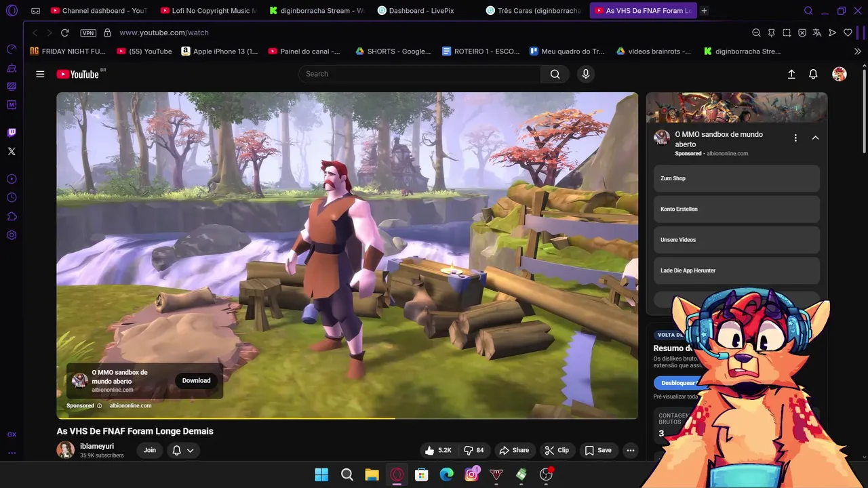Search with voice microphone icon
This screenshot has width=868, height=488.
(x=586, y=74)
